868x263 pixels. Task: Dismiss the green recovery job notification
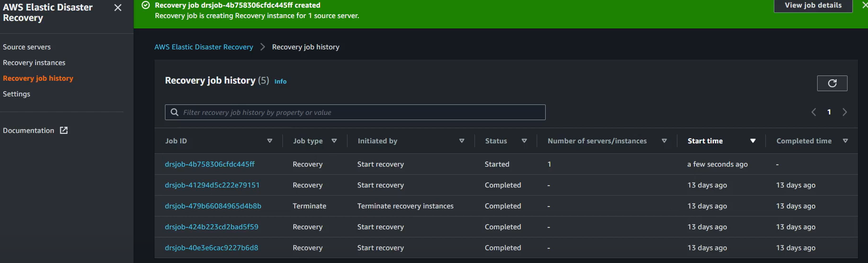865,5
